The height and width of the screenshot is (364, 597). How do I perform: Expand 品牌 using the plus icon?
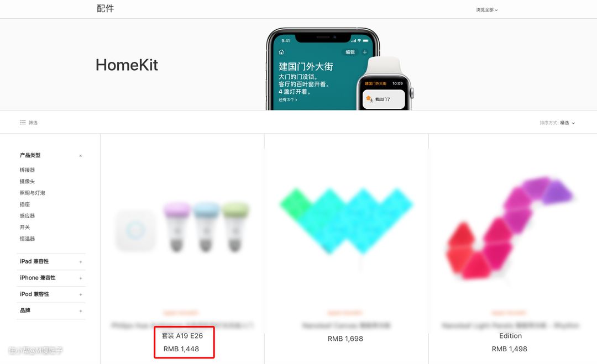click(80, 311)
